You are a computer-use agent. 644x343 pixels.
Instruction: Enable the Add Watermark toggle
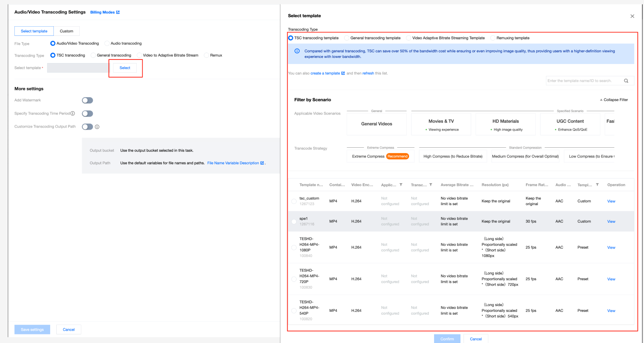pos(87,101)
